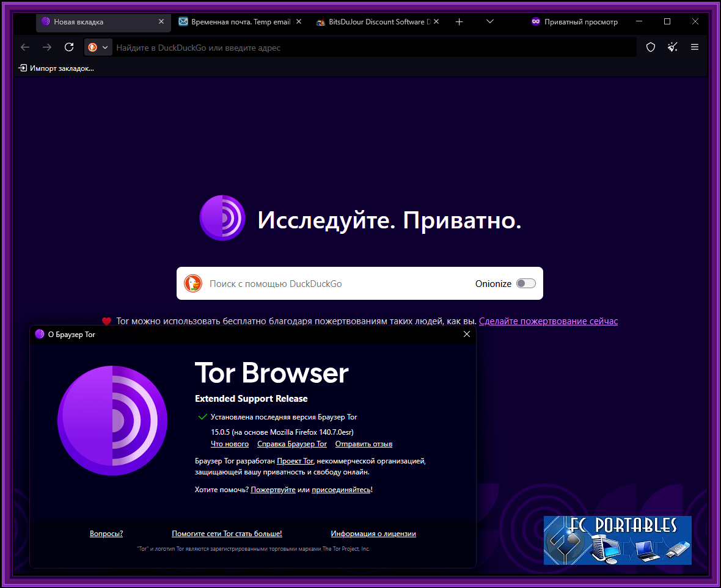
Task: Click the Пожертвуйте link in dialog
Action: click(273, 490)
